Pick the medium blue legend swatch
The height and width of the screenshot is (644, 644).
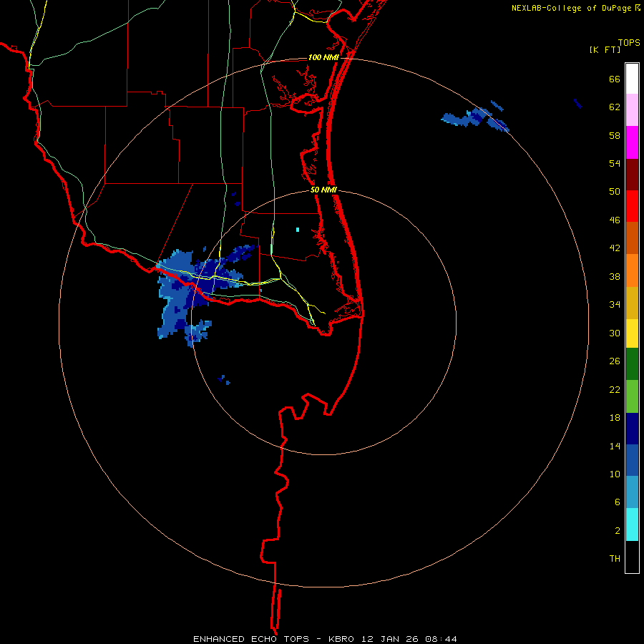[x=632, y=460]
